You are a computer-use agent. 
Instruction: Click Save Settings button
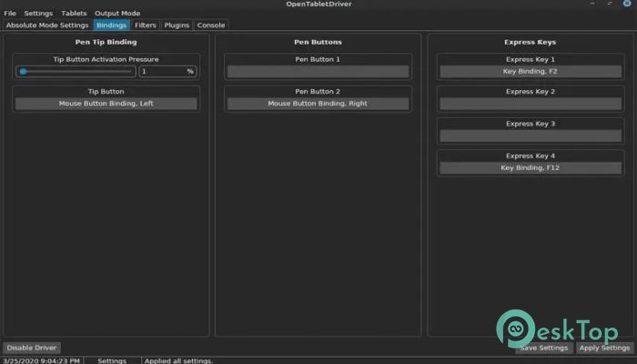click(x=544, y=348)
